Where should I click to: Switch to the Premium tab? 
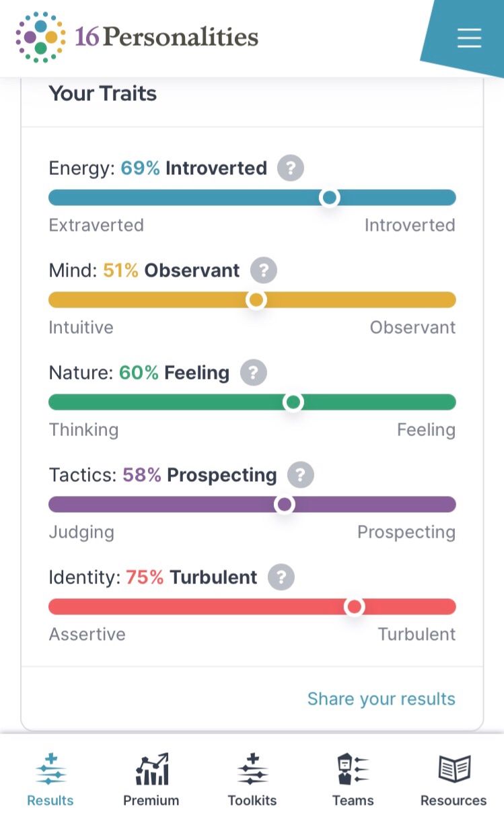coord(151,801)
